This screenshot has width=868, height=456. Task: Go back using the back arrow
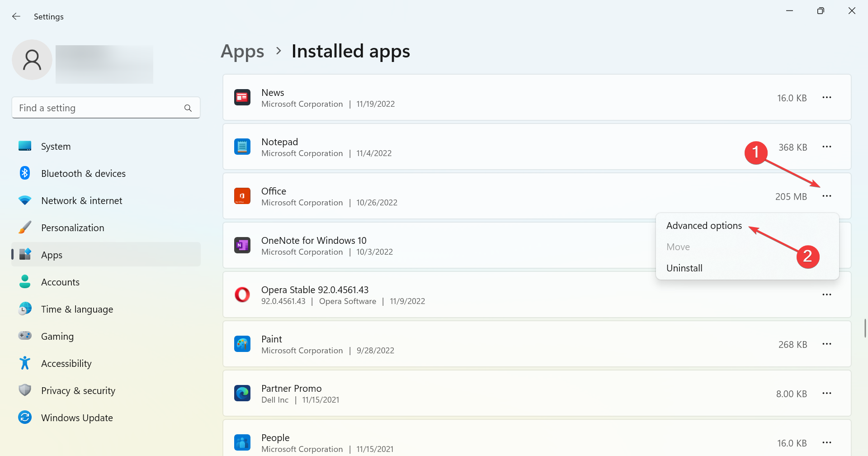(16, 17)
